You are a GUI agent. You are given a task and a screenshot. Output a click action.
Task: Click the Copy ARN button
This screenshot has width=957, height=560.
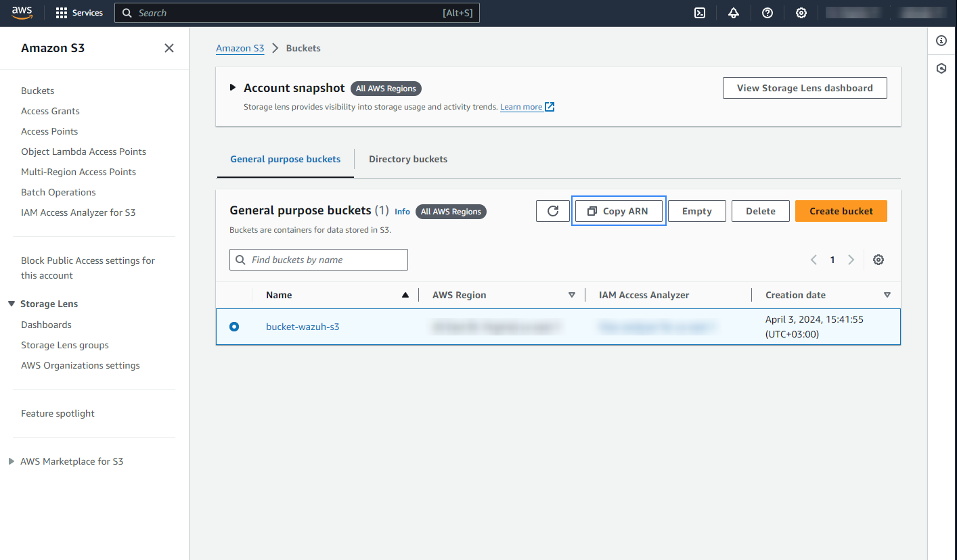(619, 211)
